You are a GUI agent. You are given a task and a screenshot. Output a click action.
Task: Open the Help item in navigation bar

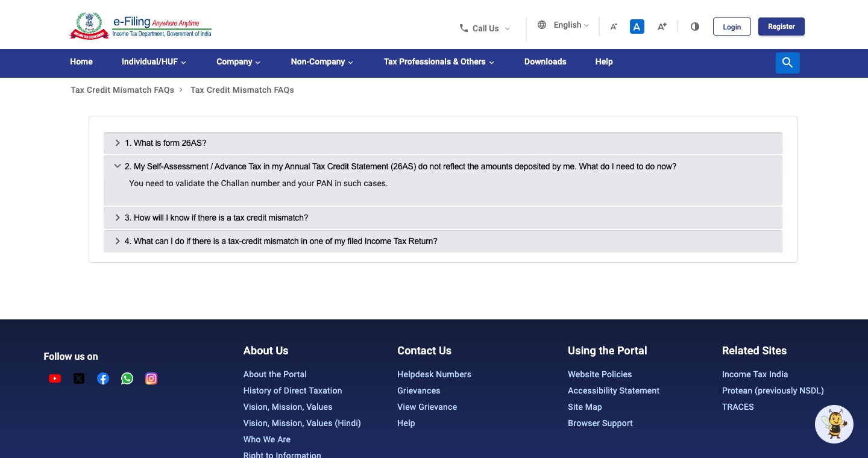click(604, 61)
